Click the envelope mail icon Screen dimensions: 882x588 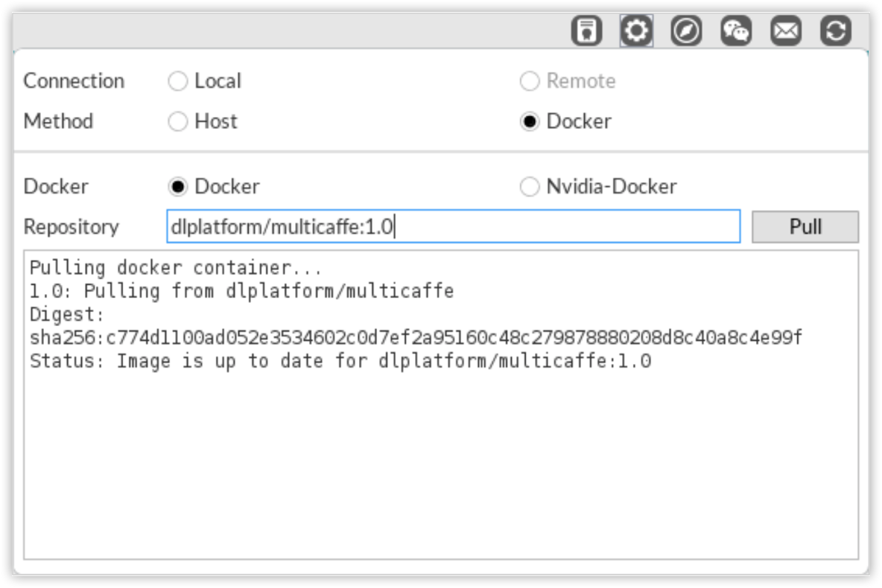[x=786, y=31]
